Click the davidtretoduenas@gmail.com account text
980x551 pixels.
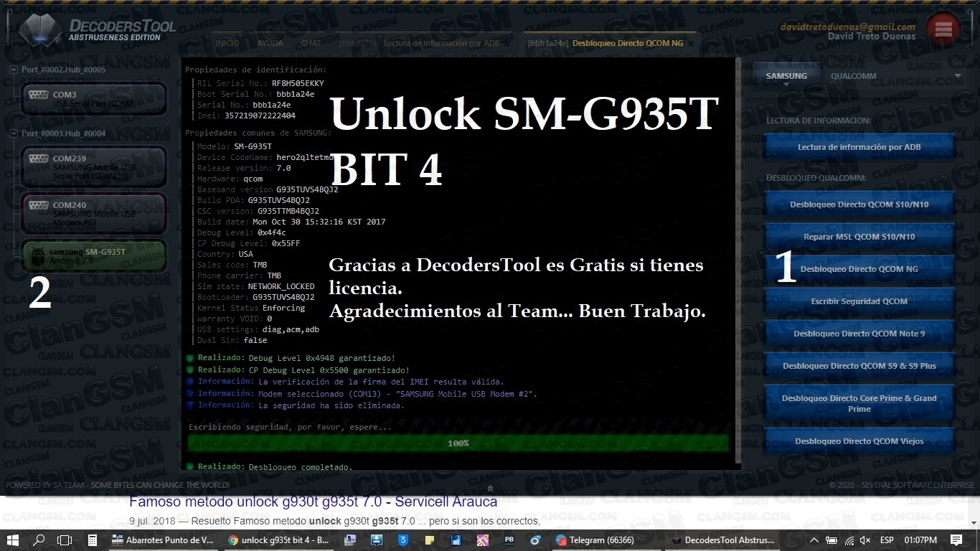click(x=848, y=27)
